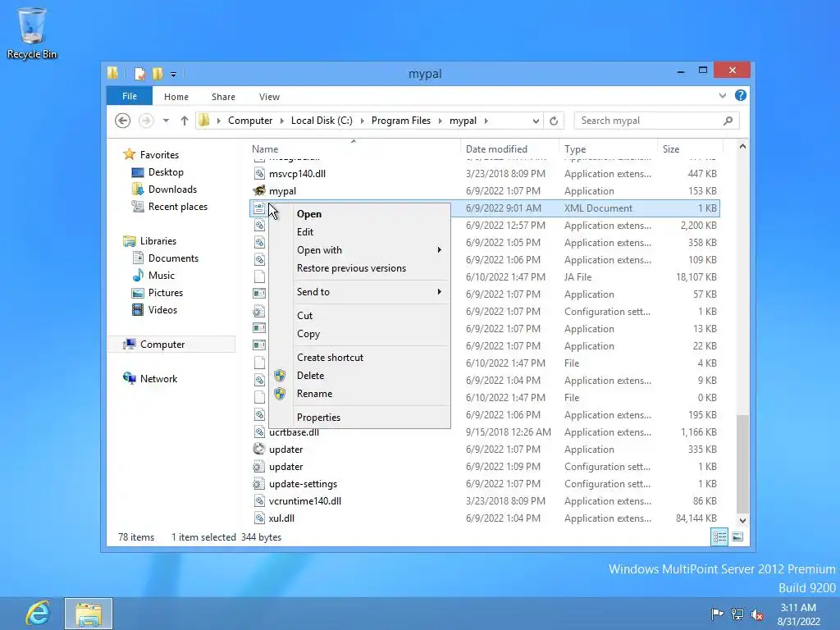840x630 pixels.
Task: Go up one folder level
Action: tap(185, 121)
